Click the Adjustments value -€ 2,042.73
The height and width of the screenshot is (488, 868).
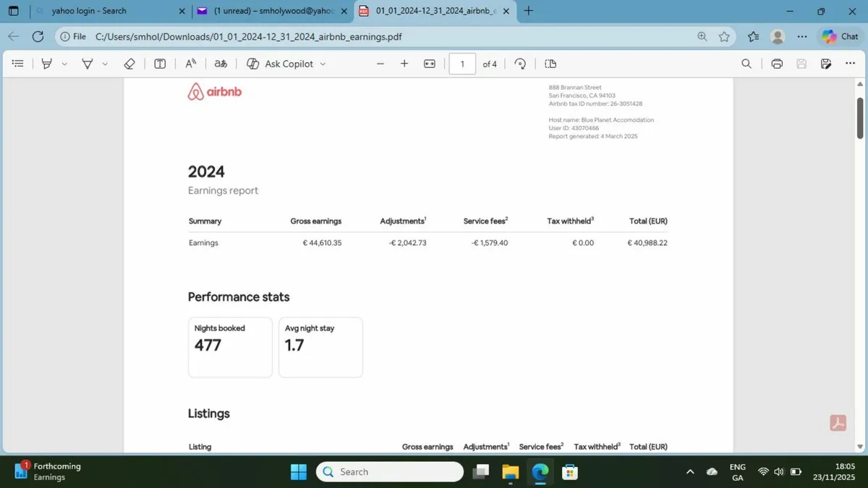pos(407,243)
